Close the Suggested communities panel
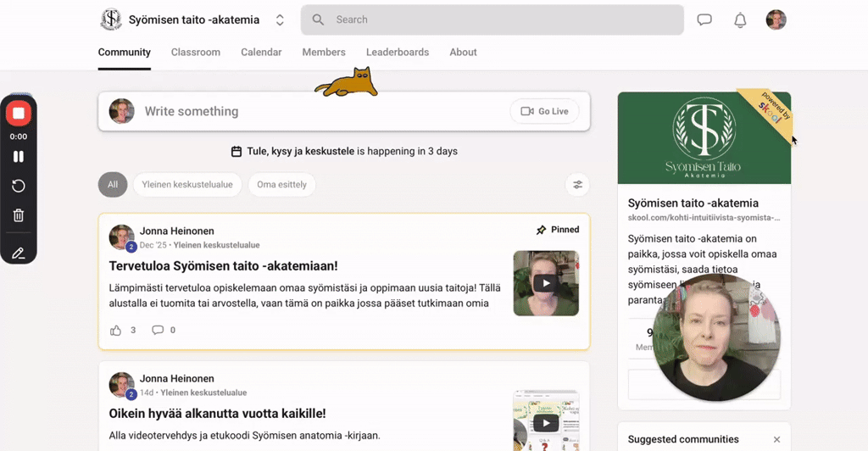 tap(776, 439)
